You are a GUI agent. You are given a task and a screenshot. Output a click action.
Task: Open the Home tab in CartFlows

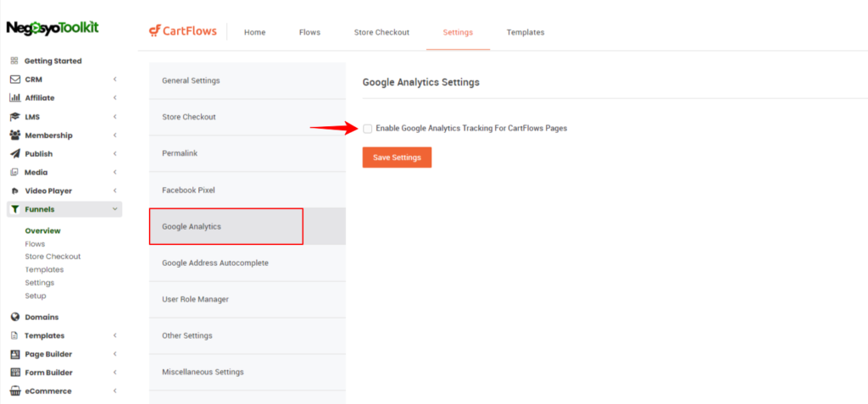click(x=254, y=32)
